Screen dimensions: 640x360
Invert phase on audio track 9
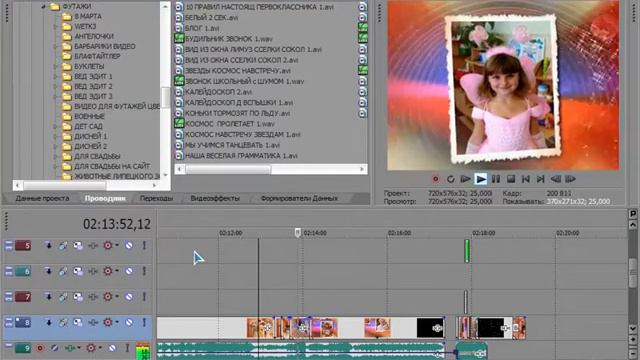[x=54, y=348]
